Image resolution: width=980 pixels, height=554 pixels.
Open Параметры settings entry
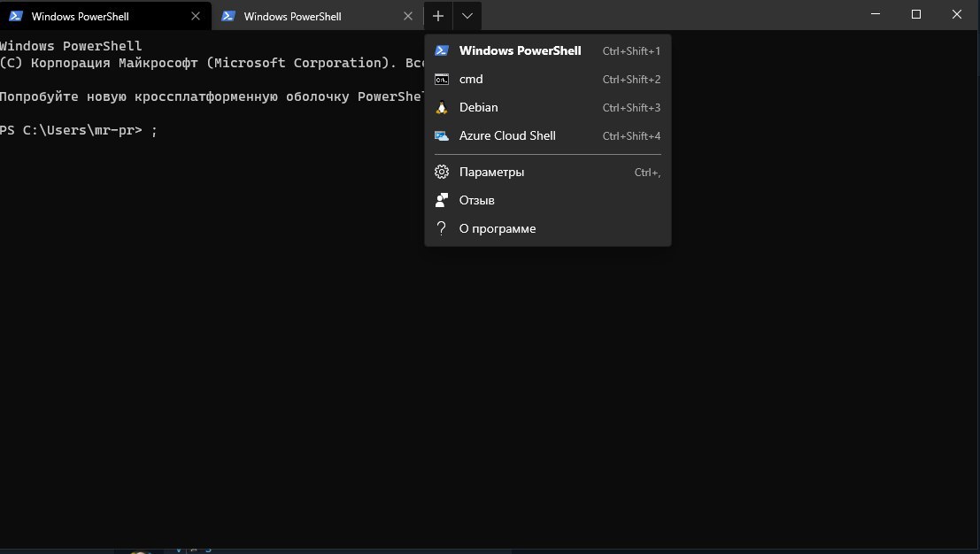coord(547,172)
